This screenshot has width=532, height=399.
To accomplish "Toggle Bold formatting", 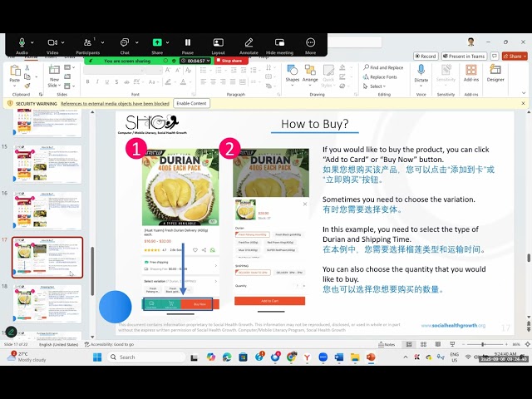I will [x=87, y=81].
